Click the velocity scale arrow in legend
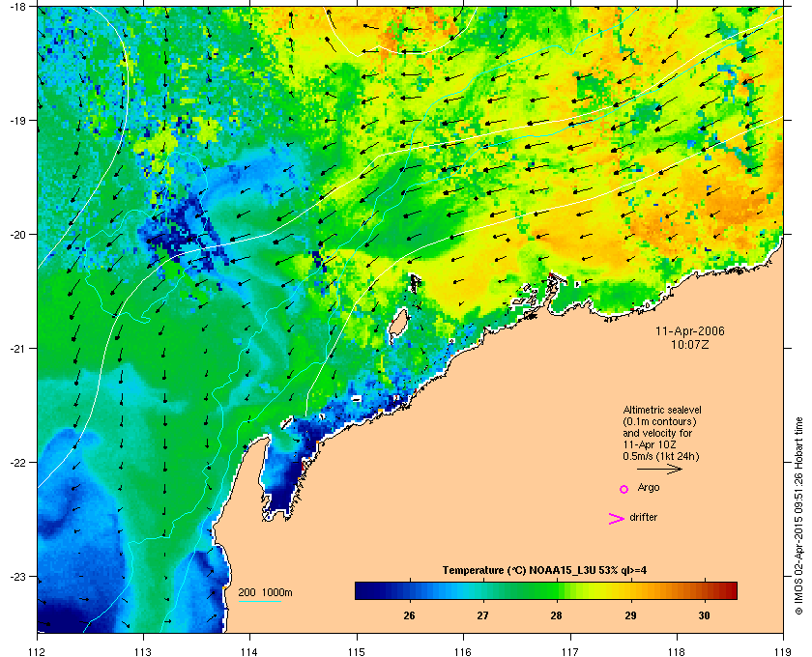812x657 pixels. click(x=659, y=470)
